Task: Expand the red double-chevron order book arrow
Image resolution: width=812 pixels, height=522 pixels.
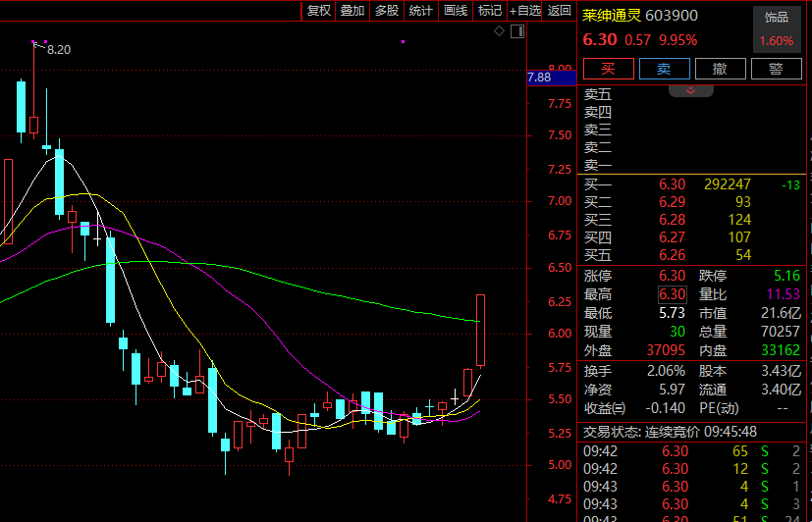Action: (x=691, y=90)
